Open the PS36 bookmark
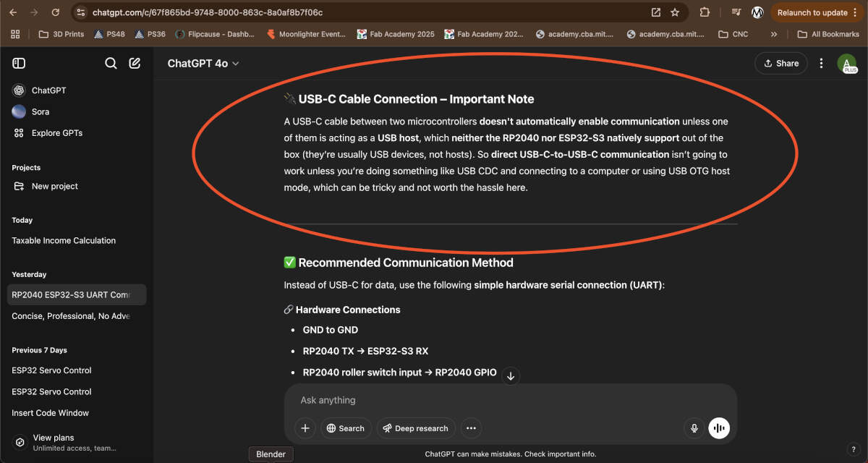The width and height of the screenshot is (868, 463). pos(150,34)
